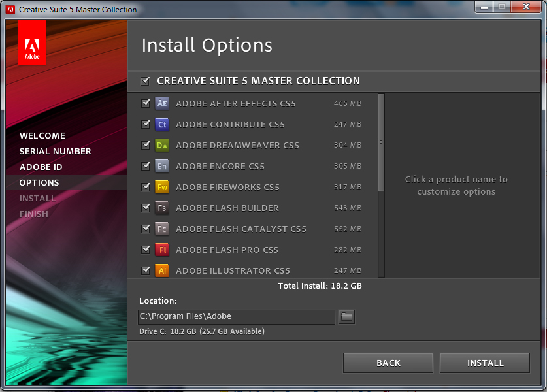Screen dimensions: 547x392
Task: Uncheck Adobe Encore CS5
Action: point(146,166)
